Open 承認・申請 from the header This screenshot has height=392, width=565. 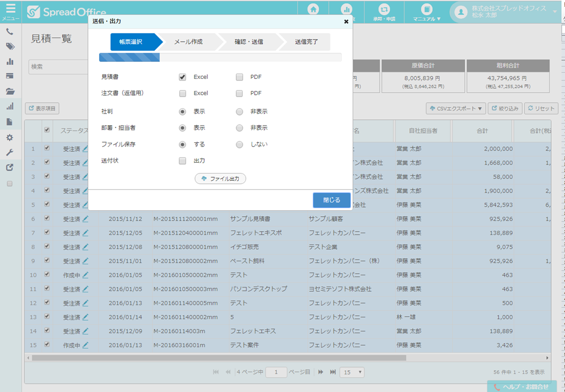coord(384,12)
